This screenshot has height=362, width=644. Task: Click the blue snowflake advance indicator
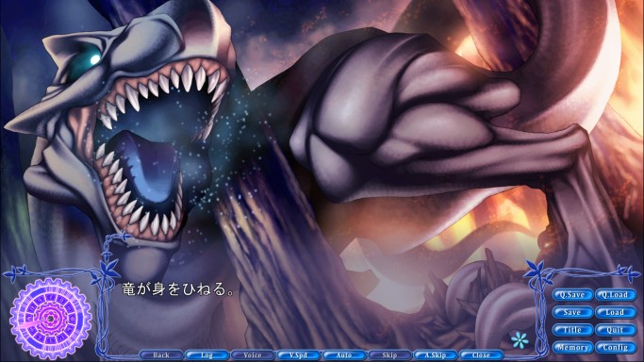(520, 339)
